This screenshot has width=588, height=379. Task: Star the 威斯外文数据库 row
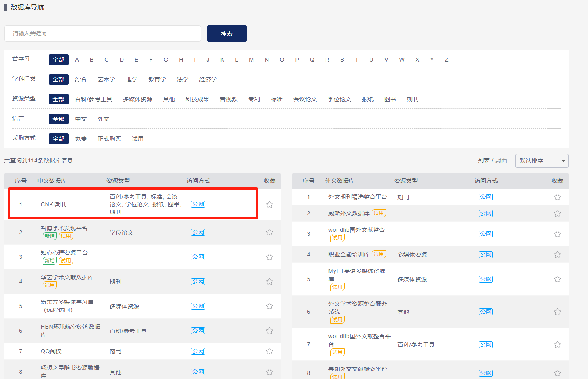click(x=557, y=213)
